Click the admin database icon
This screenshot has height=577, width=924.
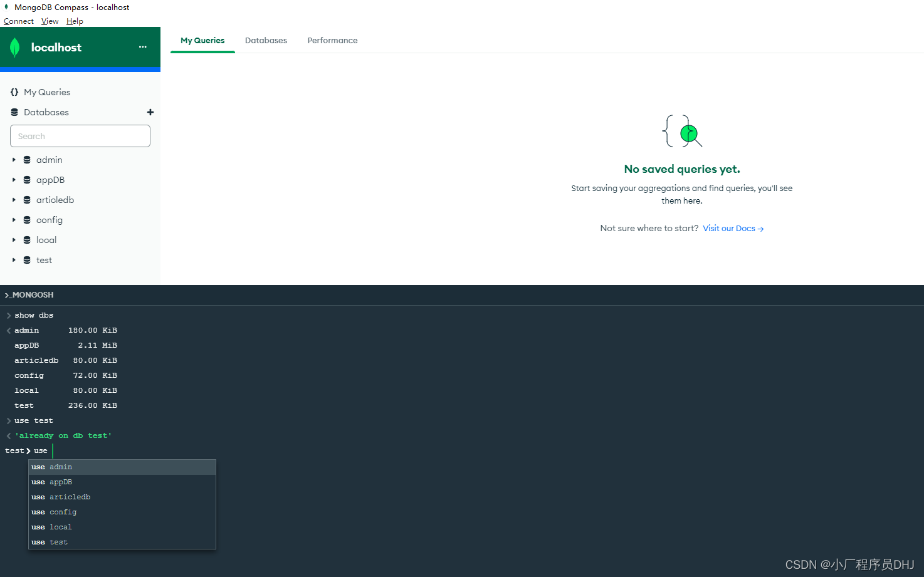pos(27,160)
